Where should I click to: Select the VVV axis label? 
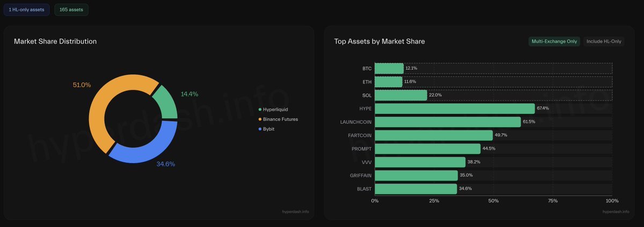click(367, 162)
